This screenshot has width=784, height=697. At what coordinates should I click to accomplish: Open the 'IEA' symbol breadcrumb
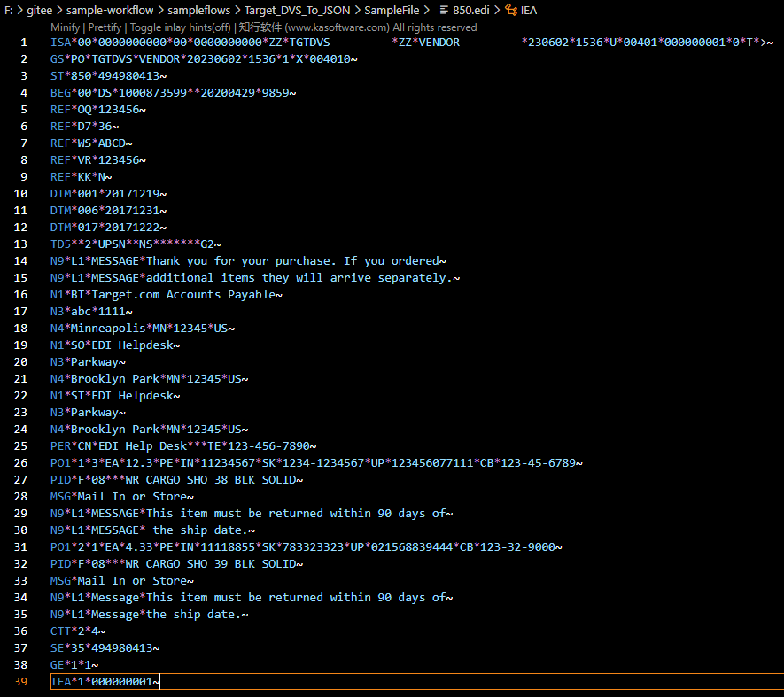529,10
